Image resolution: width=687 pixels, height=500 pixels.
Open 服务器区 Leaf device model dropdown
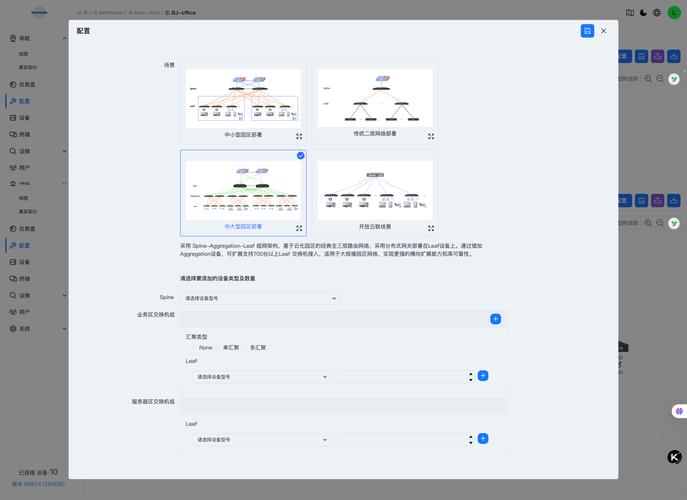click(x=260, y=439)
